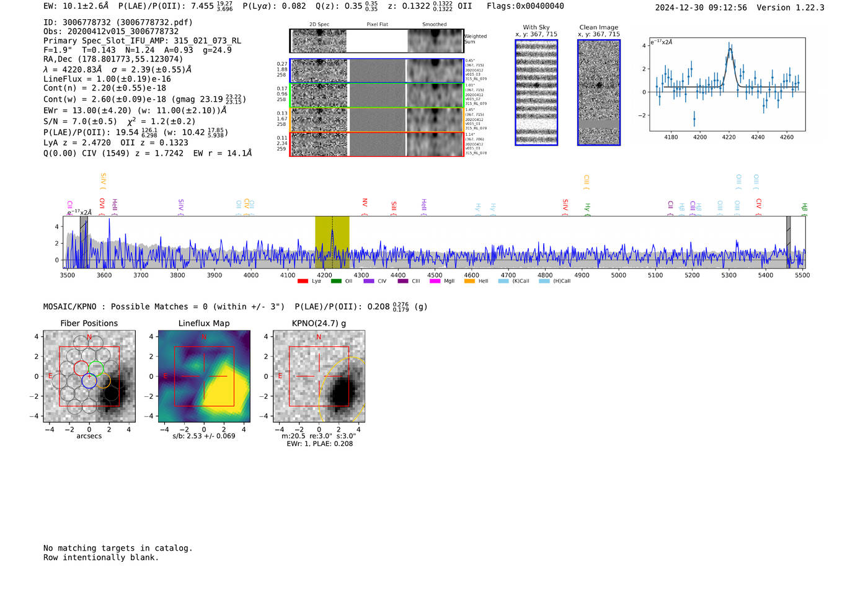Click the EW: 10.1±2.6Å header value
The height and width of the screenshot is (591, 868).
76,6
